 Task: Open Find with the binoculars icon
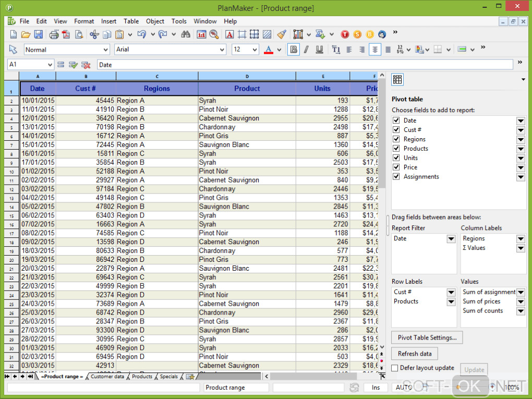pyautogui.click(x=185, y=35)
